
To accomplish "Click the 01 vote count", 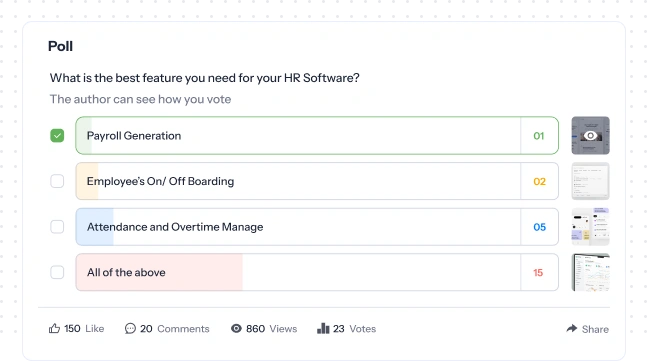I will [538, 136].
